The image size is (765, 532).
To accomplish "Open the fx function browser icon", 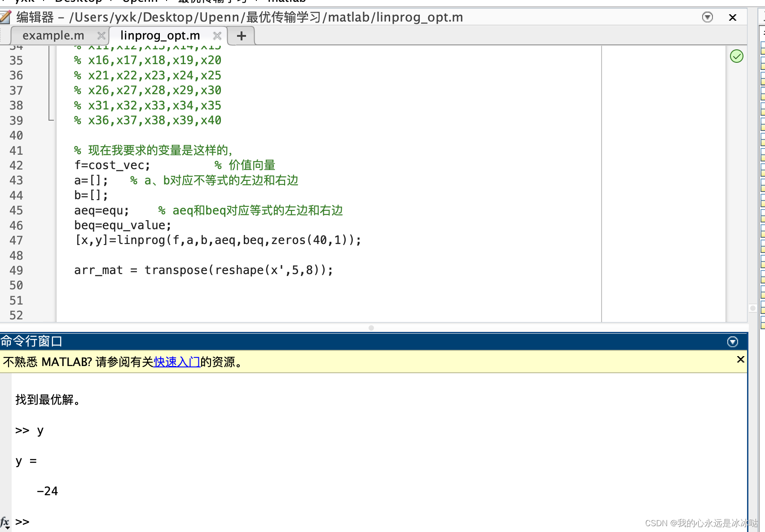I will click(x=5, y=522).
